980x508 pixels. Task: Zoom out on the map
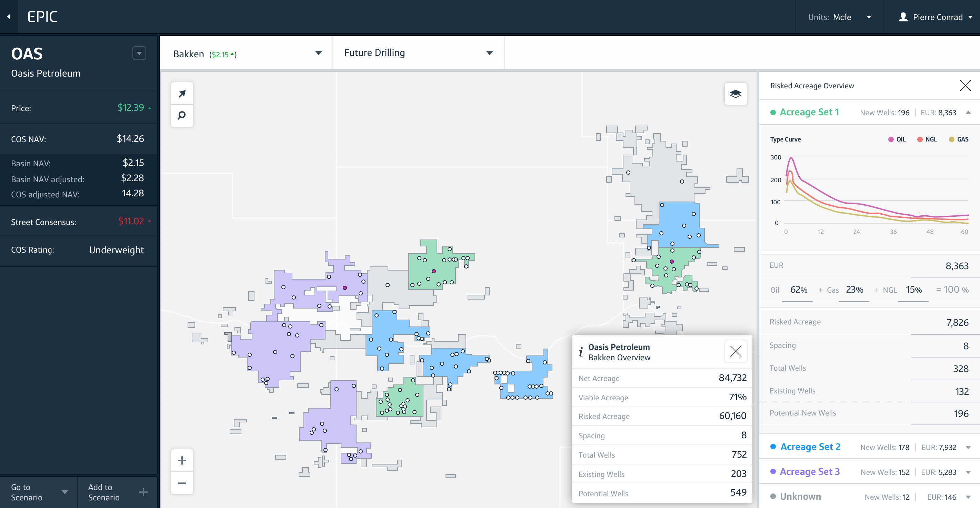point(182,483)
